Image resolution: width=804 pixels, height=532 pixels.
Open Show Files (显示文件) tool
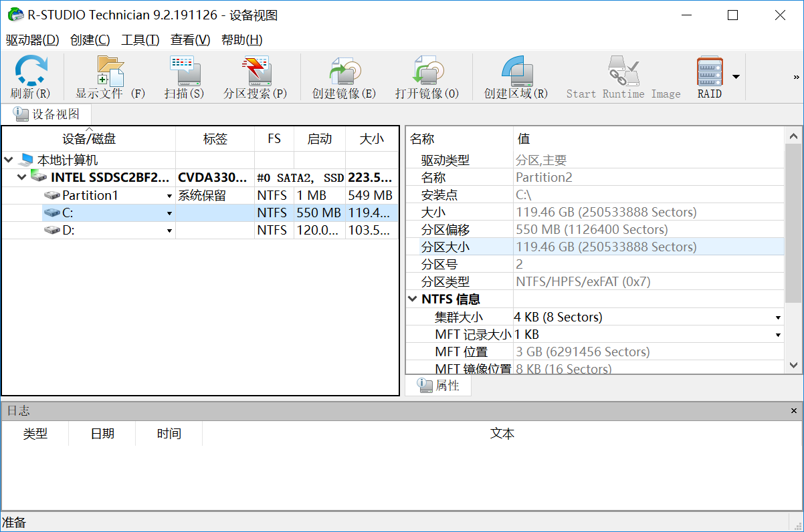(110, 70)
